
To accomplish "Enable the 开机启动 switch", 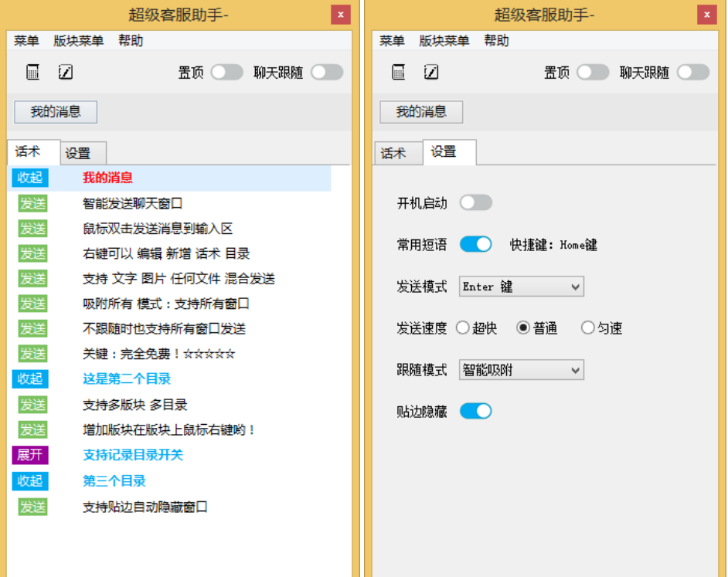I will click(x=475, y=203).
